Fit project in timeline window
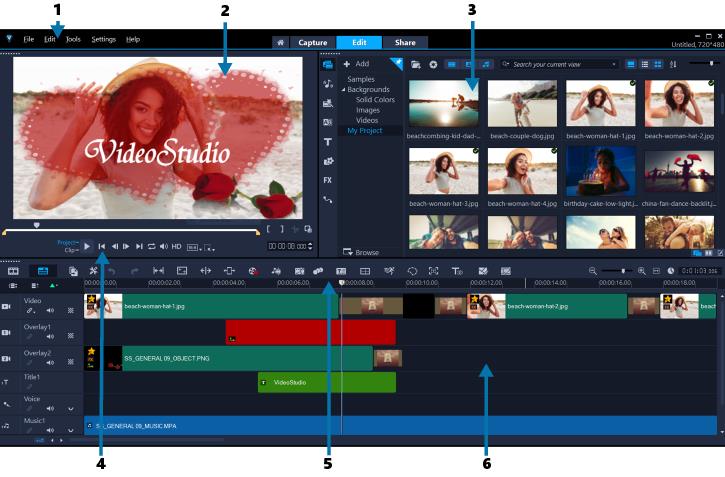The image size is (725, 477). (x=656, y=271)
